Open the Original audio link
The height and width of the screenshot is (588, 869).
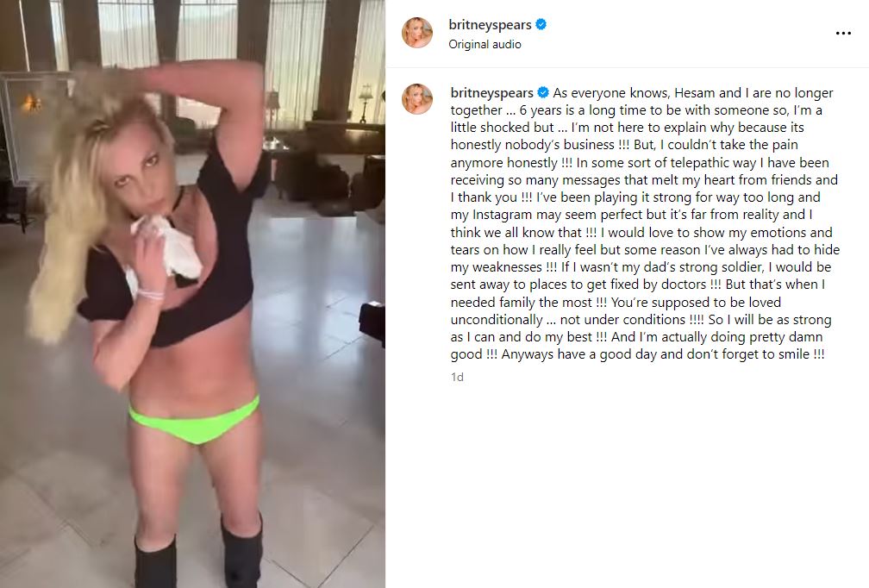pyautogui.click(x=485, y=44)
